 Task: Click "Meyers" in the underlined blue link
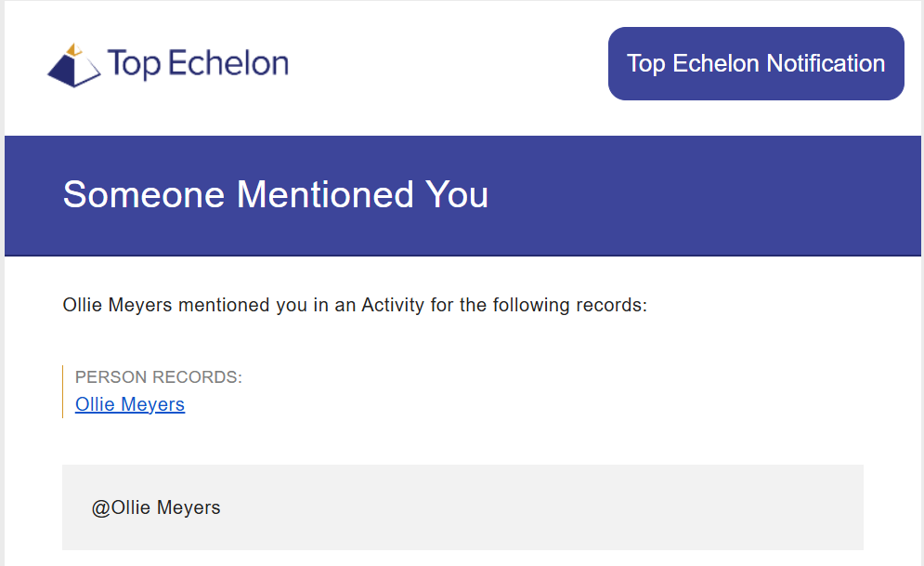pyautogui.click(x=152, y=404)
